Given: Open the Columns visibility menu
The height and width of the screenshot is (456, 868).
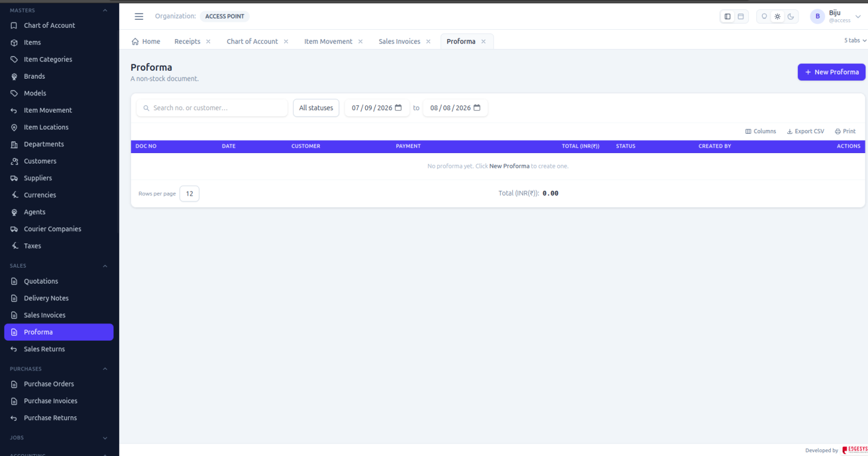Looking at the screenshot, I should click(x=761, y=131).
